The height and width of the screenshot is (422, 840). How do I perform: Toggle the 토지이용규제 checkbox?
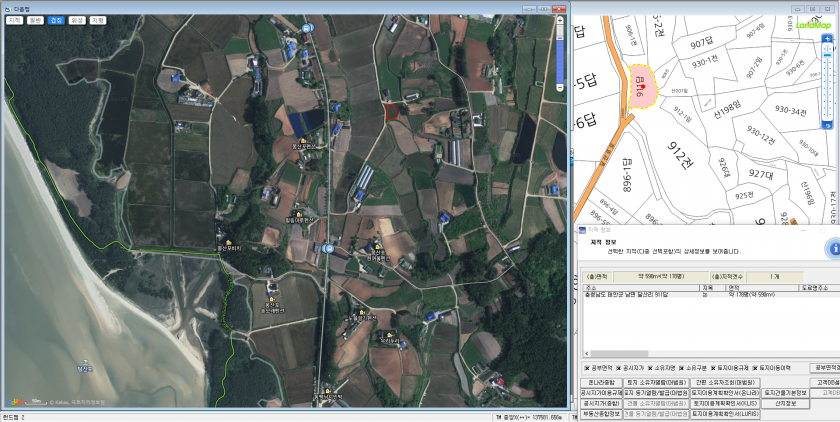click(x=713, y=368)
